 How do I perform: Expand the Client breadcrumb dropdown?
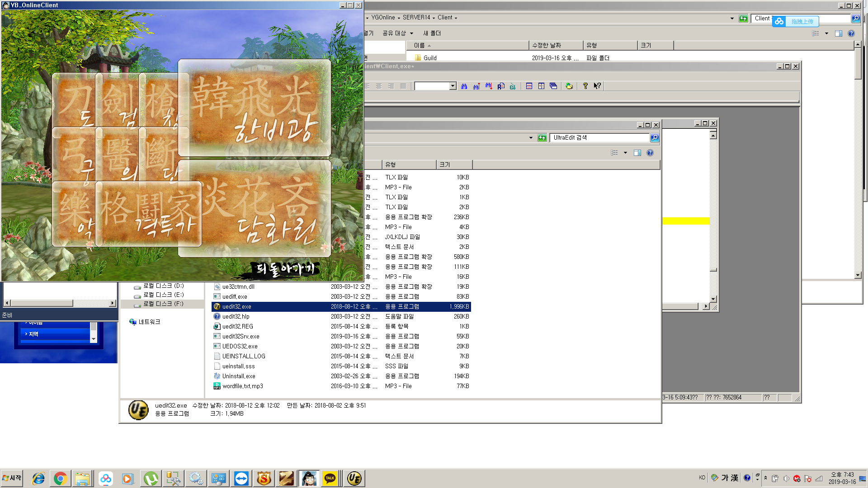click(455, 18)
